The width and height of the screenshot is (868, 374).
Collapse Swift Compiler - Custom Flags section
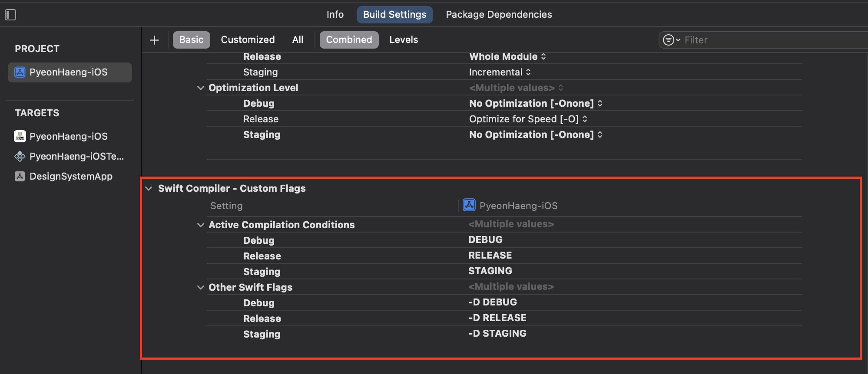point(149,188)
